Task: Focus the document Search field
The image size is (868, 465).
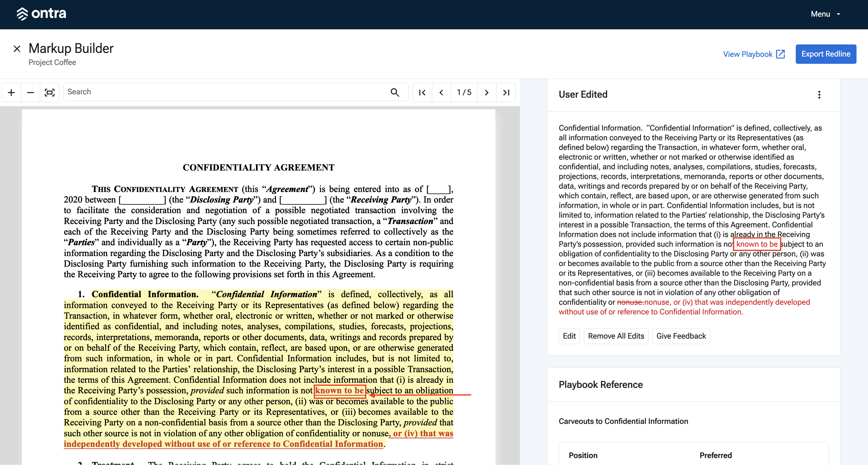Action: point(226,92)
